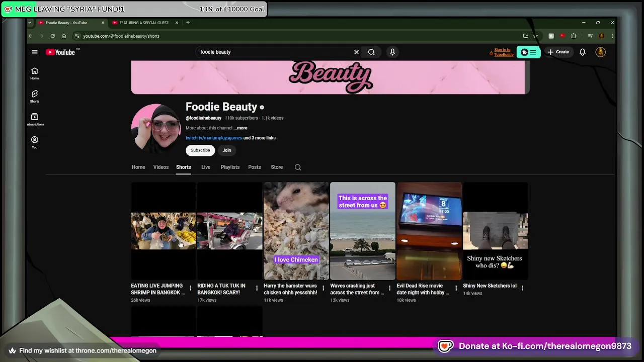Submit search with magnifier button

click(x=371, y=52)
